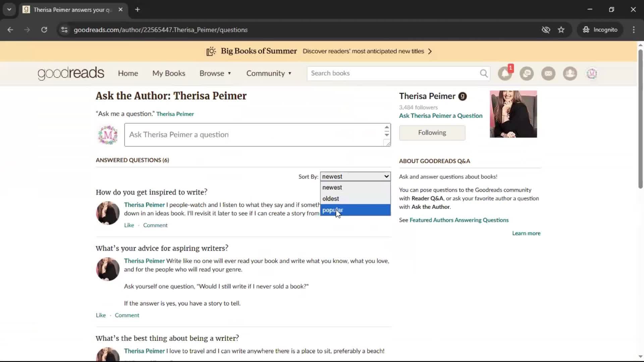Click author avatar beside aspiring writers answer
Viewport: 644px width, 362px height.
[108, 269]
